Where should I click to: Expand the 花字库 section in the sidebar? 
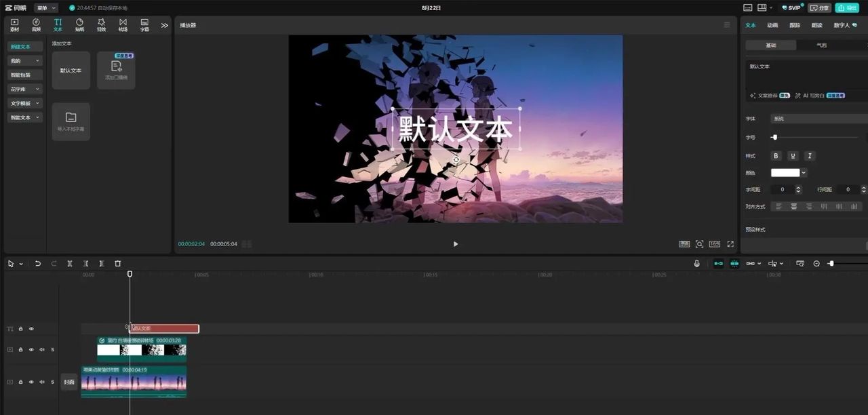pyautogui.click(x=24, y=89)
